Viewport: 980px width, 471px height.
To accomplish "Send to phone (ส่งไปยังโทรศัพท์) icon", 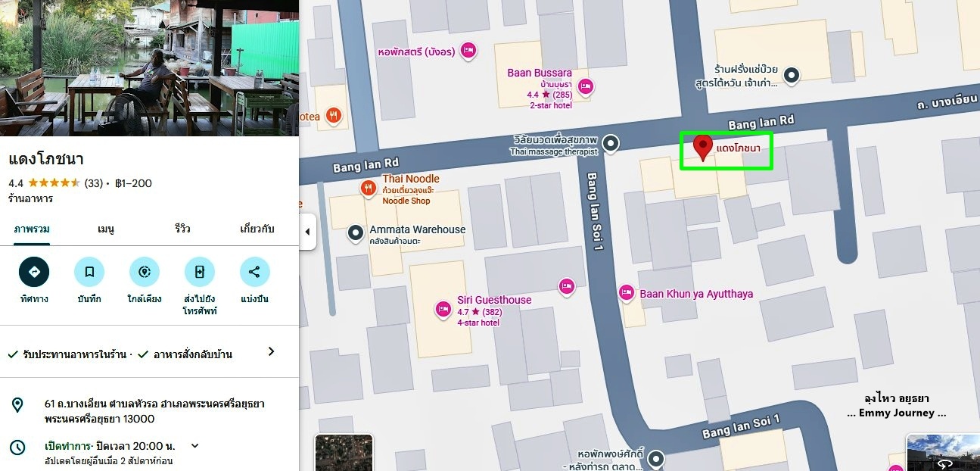I will point(200,272).
